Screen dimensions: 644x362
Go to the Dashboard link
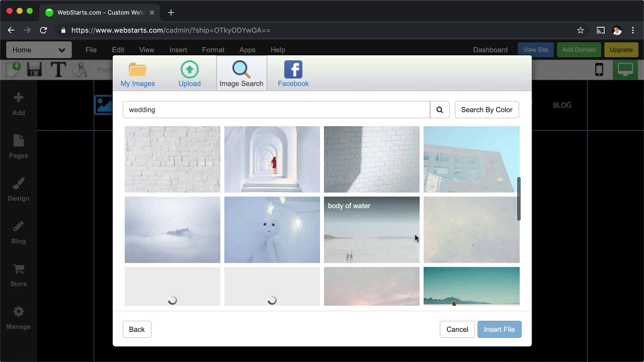click(490, 50)
